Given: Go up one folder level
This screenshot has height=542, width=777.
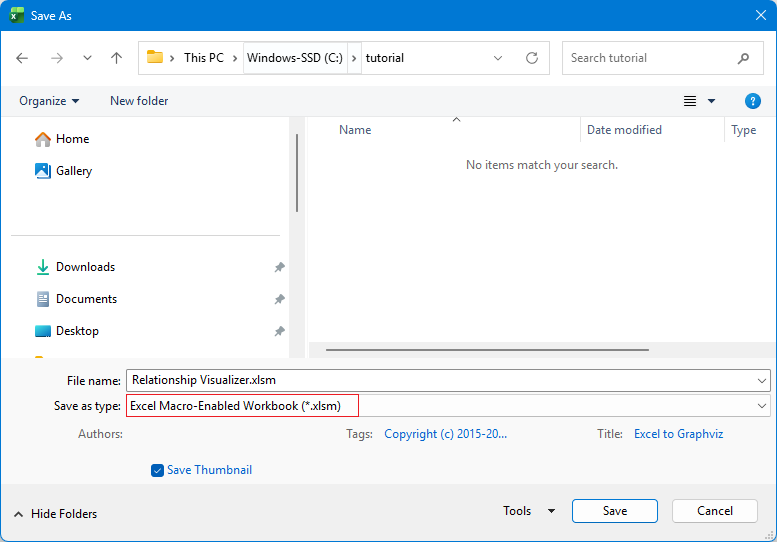Looking at the screenshot, I should coord(116,58).
